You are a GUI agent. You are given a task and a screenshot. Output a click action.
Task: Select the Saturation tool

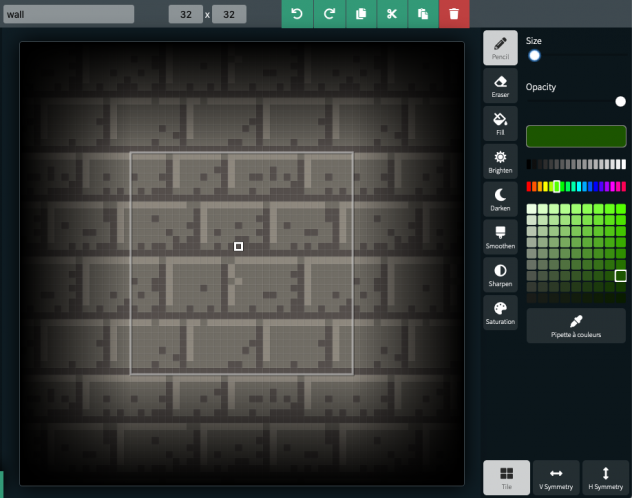(500, 313)
